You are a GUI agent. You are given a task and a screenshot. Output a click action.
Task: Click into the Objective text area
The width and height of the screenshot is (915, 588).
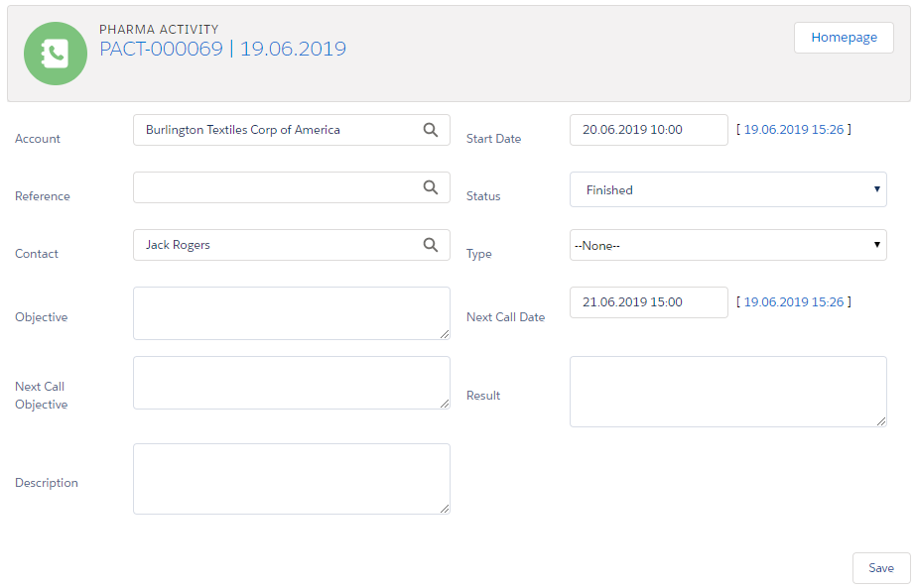point(291,313)
